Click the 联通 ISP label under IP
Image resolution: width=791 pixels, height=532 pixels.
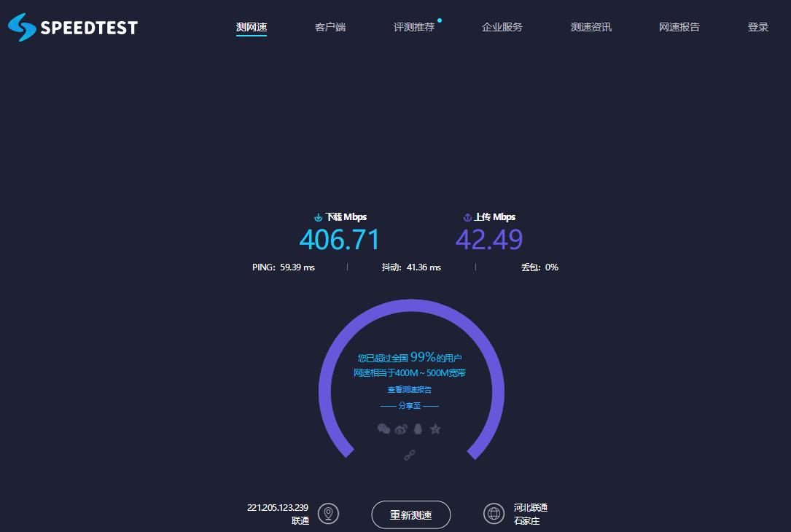click(x=300, y=521)
